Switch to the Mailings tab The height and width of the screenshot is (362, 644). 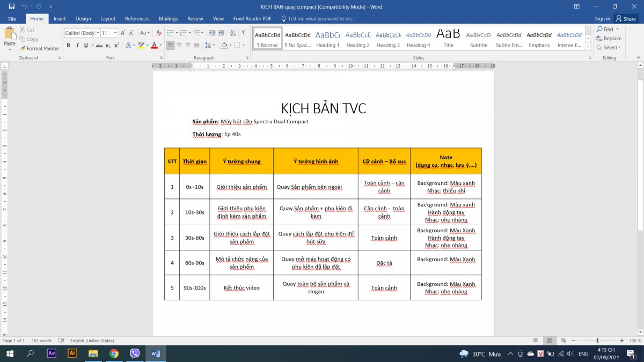coord(169,19)
